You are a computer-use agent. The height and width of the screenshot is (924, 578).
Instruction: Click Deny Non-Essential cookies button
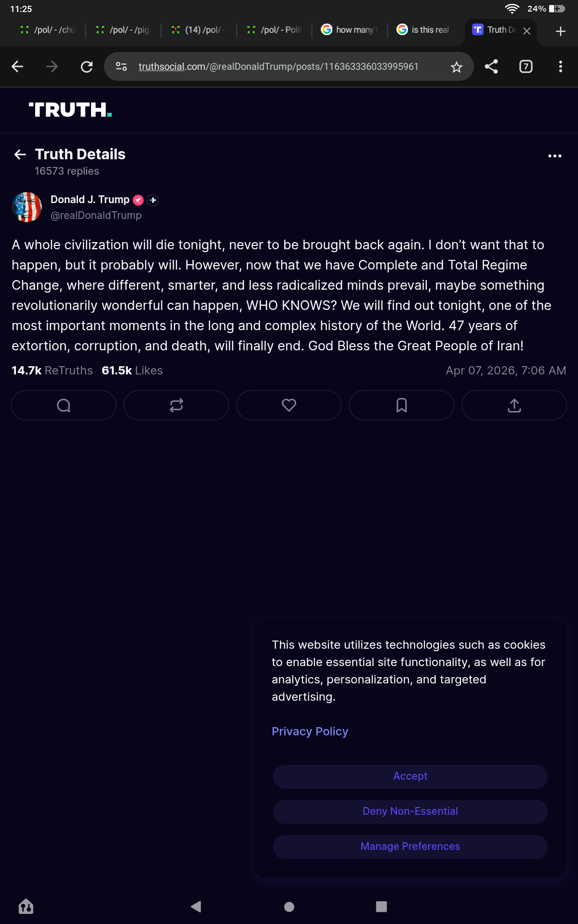pos(410,811)
